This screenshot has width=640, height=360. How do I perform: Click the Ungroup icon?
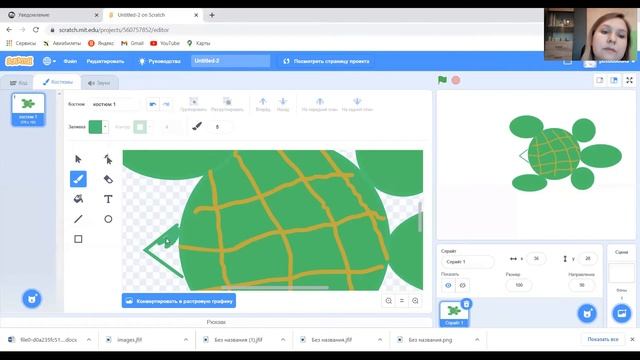[x=227, y=104]
